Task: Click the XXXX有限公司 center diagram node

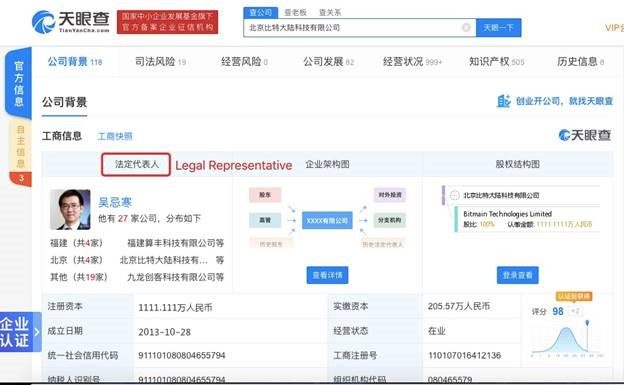Action: pos(327,220)
